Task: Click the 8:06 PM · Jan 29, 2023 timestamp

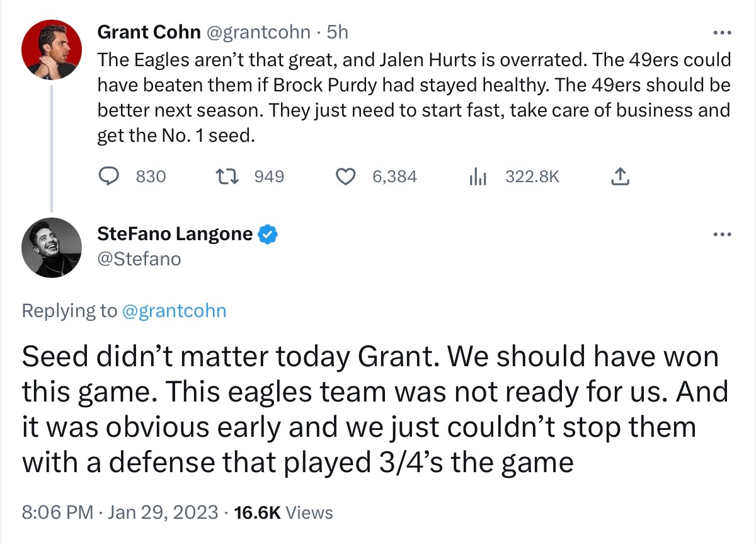Action: [x=120, y=512]
